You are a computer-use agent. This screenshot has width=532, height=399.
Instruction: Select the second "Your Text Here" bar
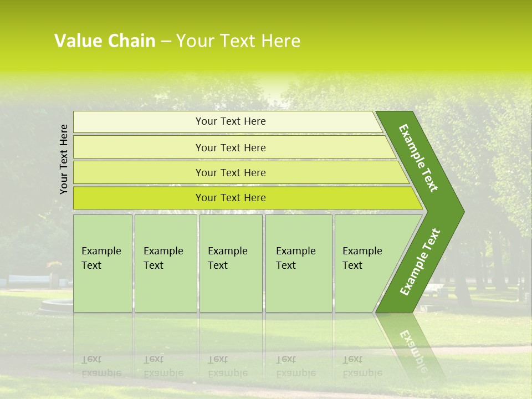pos(231,147)
